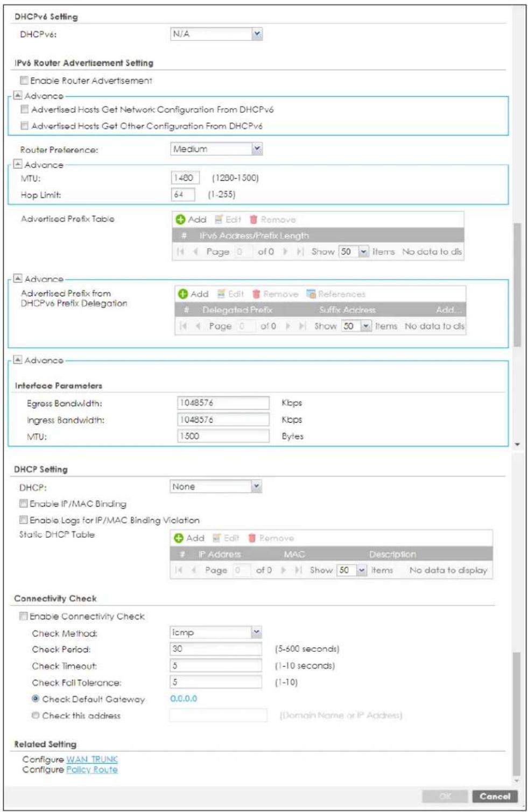This screenshot has height=812, width=528.
Task: Open the WAN TRUNK link
Action: (x=91, y=759)
